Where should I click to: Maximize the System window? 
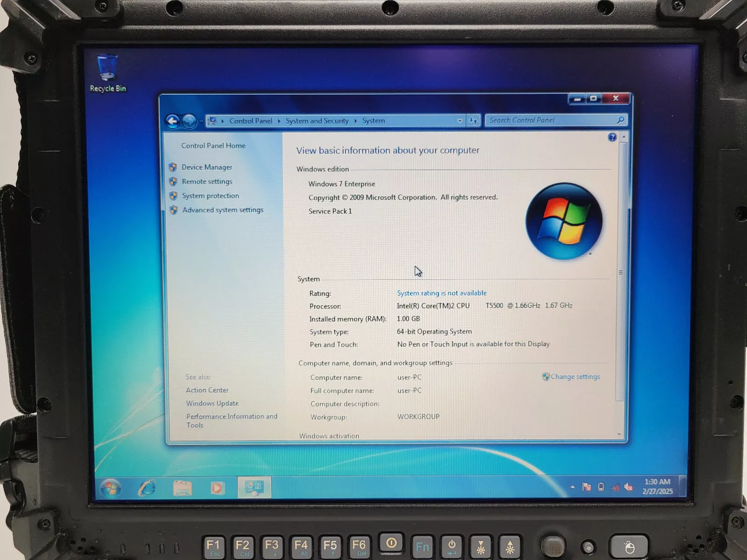pos(593,98)
